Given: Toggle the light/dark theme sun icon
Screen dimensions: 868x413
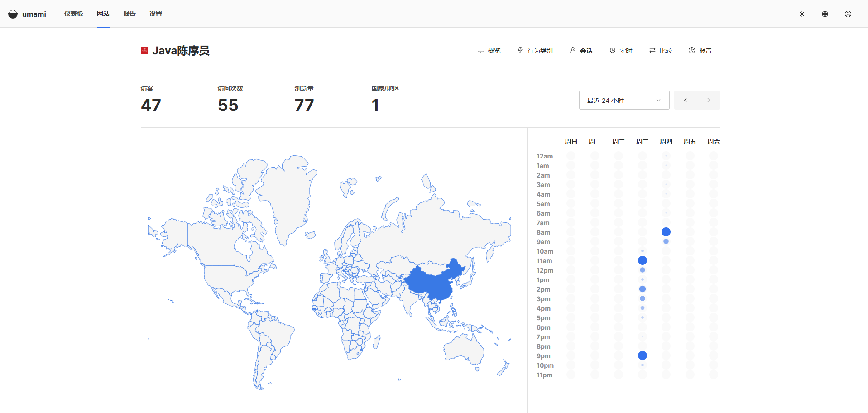Looking at the screenshot, I should [x=801, y=14].
